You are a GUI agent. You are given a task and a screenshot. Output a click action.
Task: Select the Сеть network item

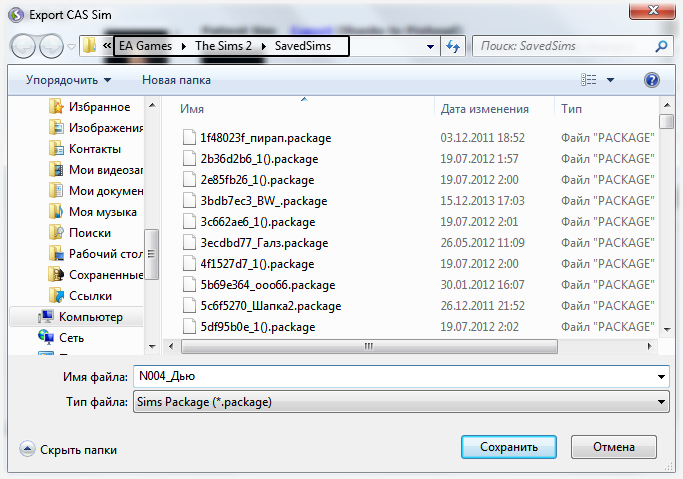click(70, 339)
